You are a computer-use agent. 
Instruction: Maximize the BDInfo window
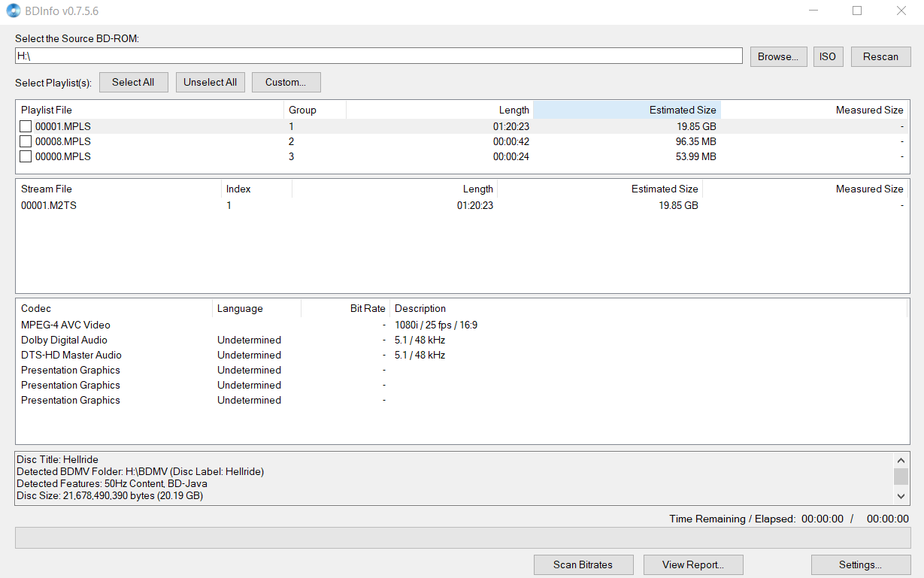coord(857,11)
